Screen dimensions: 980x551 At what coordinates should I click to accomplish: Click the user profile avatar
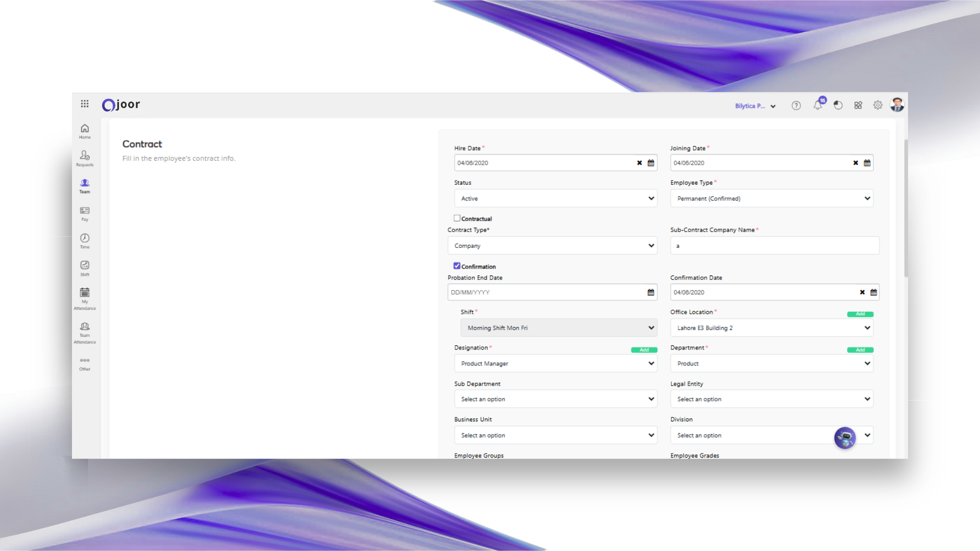[897, 105]
